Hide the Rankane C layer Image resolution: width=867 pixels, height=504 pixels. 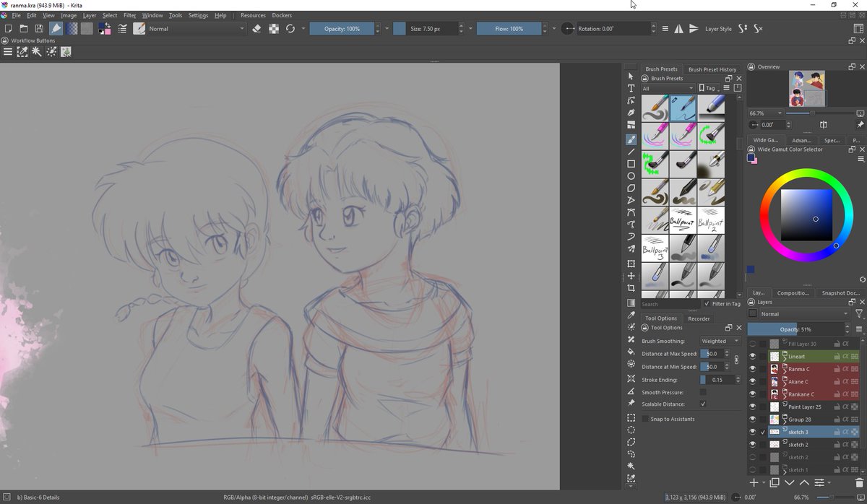(x=752, y=394)
